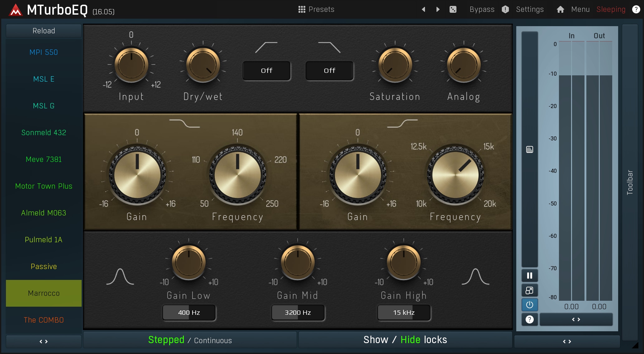Switch to Continuous mode

click(213, 341)
